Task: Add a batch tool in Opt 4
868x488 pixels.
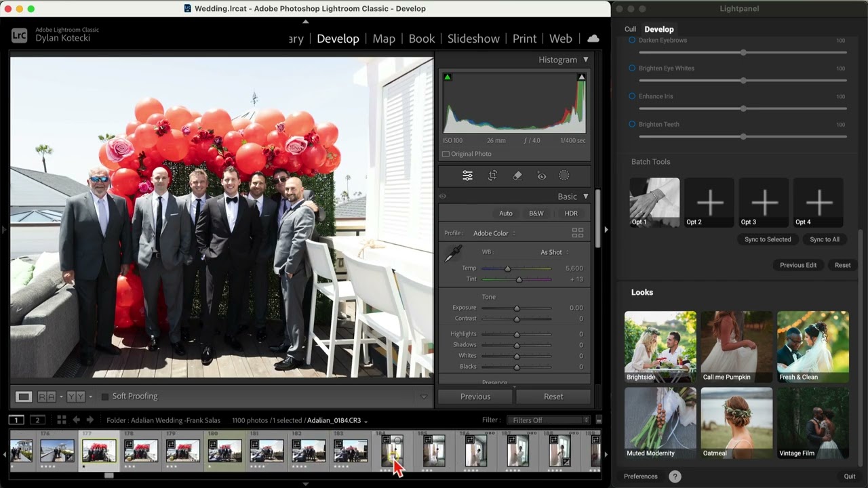Action: click(818, 202)
